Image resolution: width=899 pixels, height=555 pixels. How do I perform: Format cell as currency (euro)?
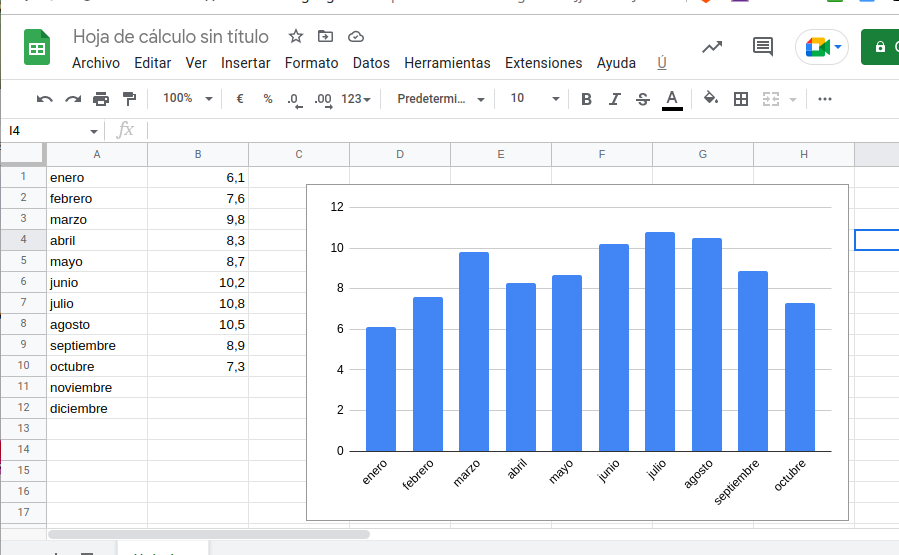coord(240,99)
